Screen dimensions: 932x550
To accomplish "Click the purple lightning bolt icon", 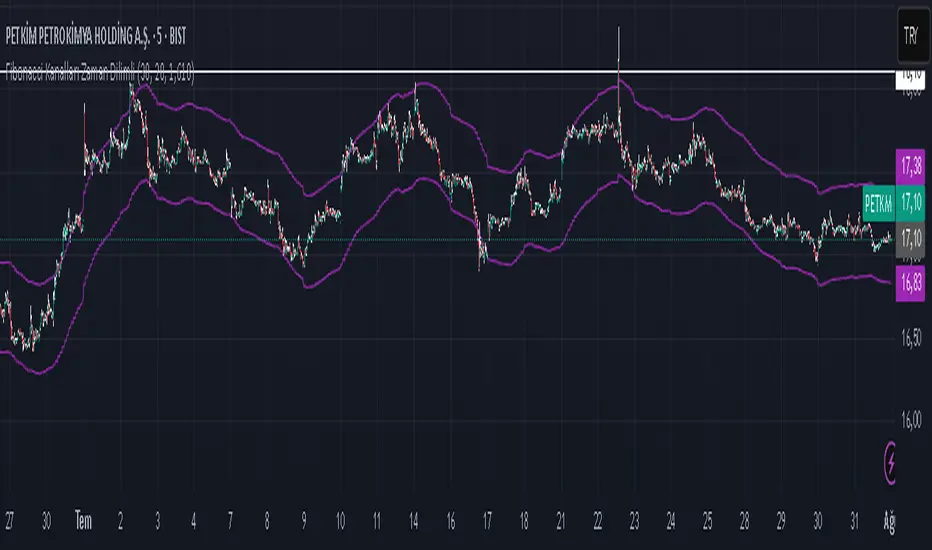I will click(890, 463).
